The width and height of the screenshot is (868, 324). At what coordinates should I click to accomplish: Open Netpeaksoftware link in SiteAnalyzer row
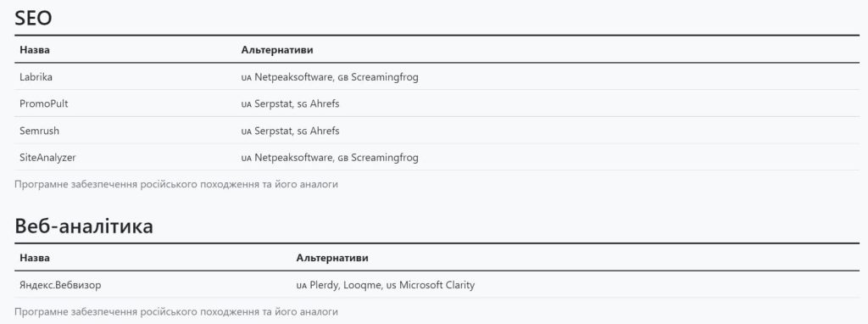pyautogui.click(x=293, y=158)
